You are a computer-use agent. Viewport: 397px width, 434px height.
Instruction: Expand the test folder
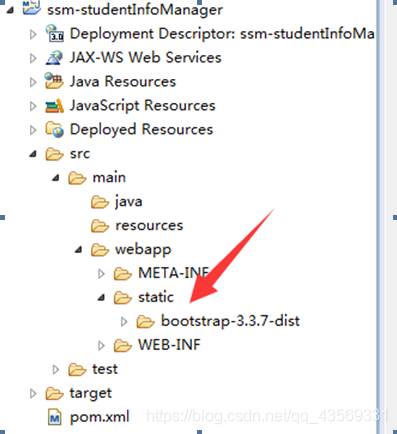tap(56, 370)
